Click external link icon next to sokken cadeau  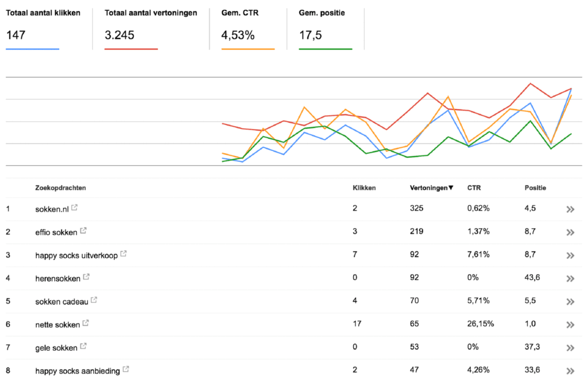94,300
